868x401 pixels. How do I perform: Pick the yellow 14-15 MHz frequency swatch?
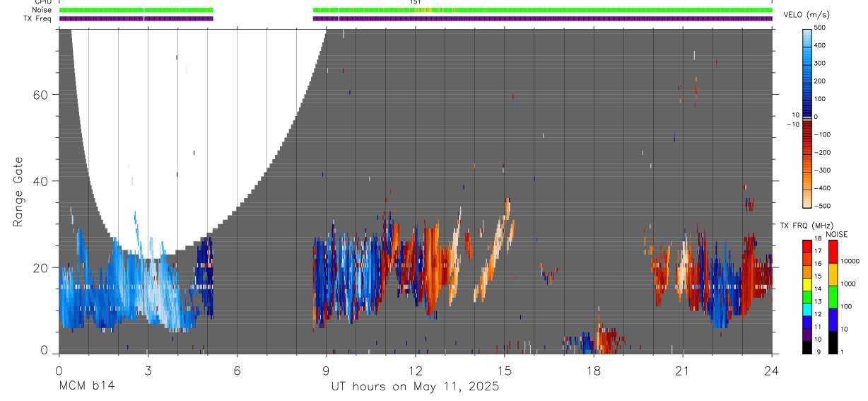[x=807, y=284]
